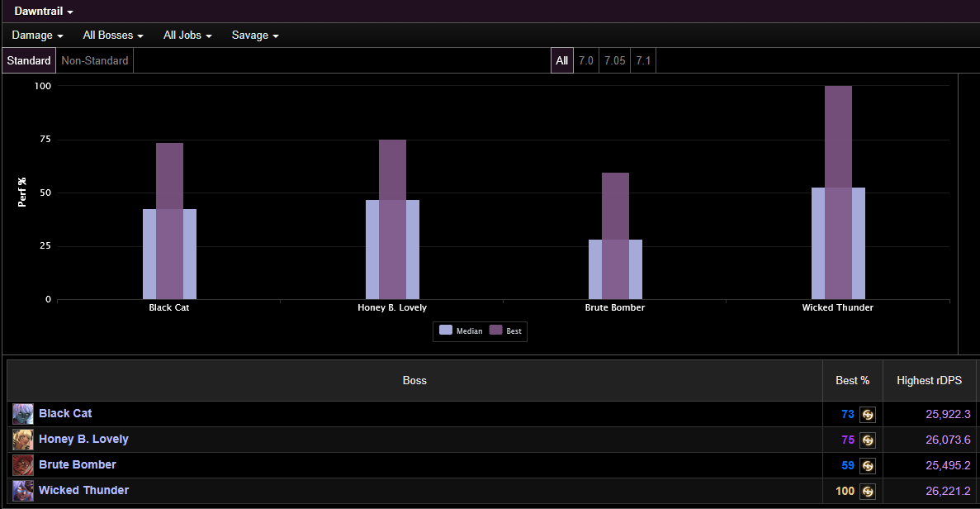Click Wicked Thunder's best percentile 100
980x509 pixels.
pos(845,491)
